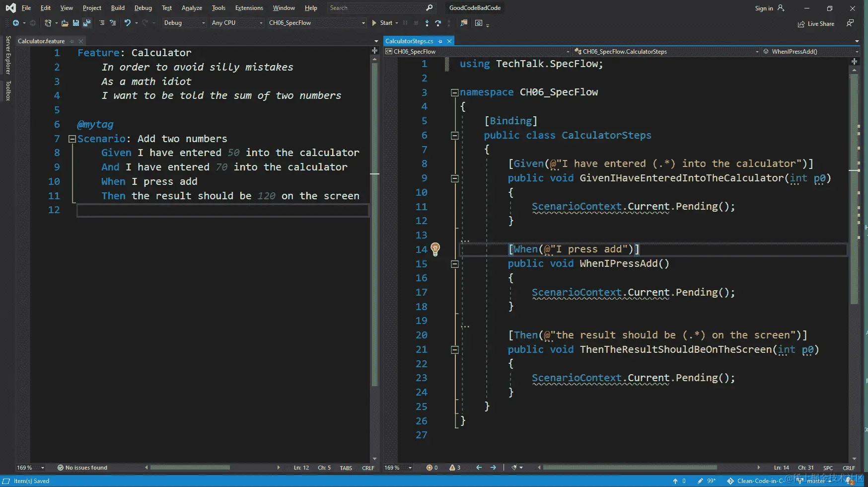The width and height of the screenshot is (868, 487).
Task: Toggle CRLF line ending in the CalculatorSteps status bar
Action: [x=849, y=468]
